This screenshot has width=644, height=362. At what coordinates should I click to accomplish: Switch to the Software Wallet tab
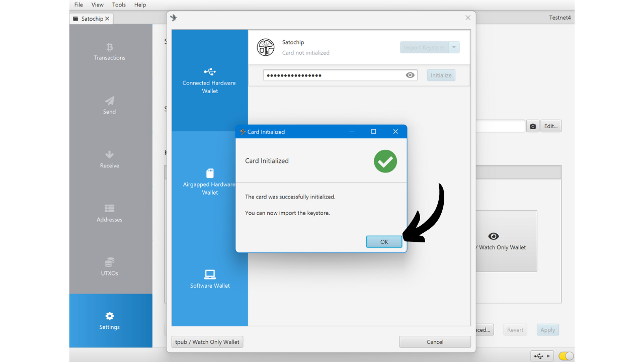click(x=210, y=278)
